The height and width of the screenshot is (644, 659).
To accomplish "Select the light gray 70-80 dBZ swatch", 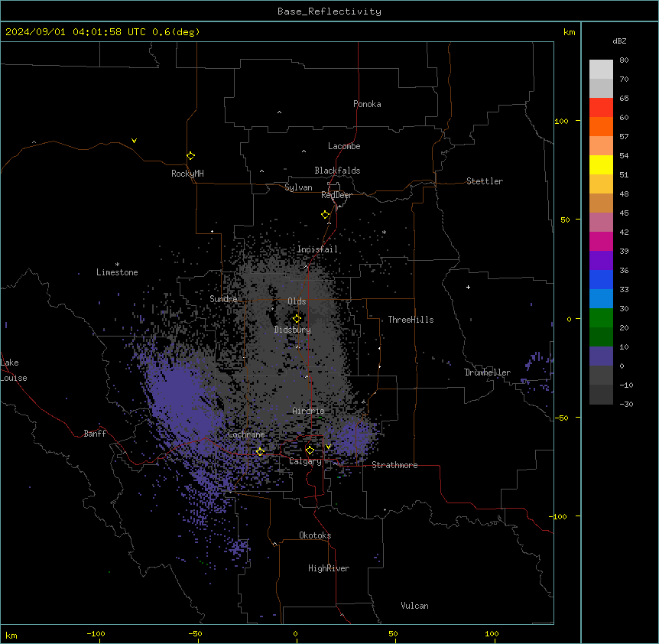I will [x=601, y=70].
